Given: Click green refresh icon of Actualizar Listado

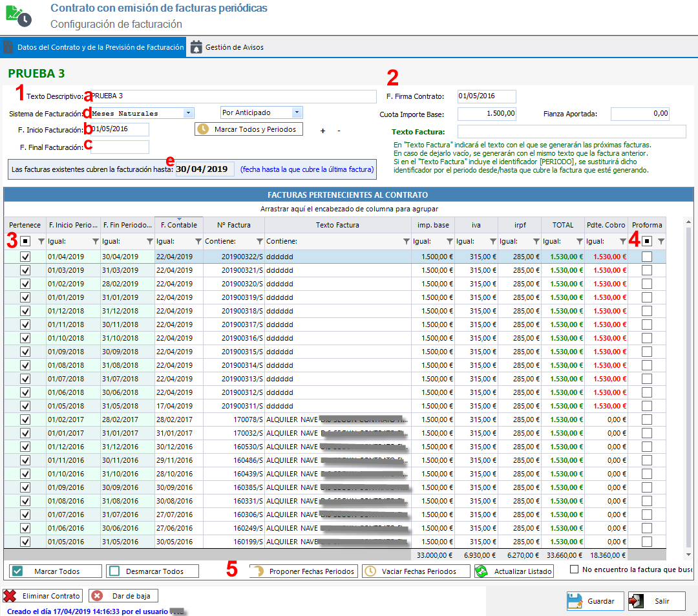Looking at the screenshot, I should [481, 571].
